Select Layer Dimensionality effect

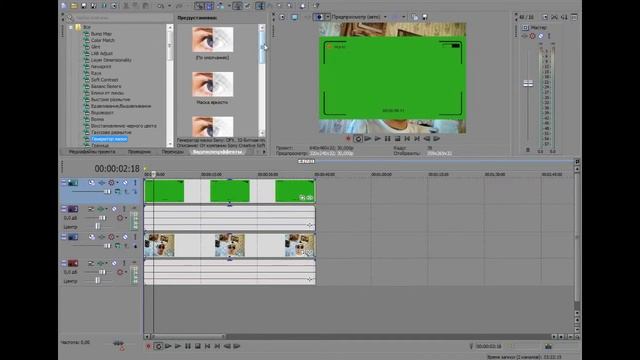pos(111,60)
